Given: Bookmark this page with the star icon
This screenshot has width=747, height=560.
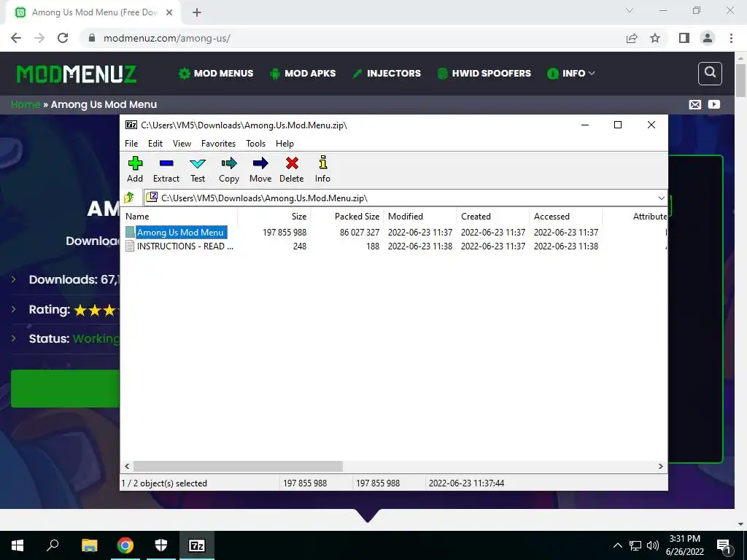Looking at the screenshot, I should tap(655, 38).
